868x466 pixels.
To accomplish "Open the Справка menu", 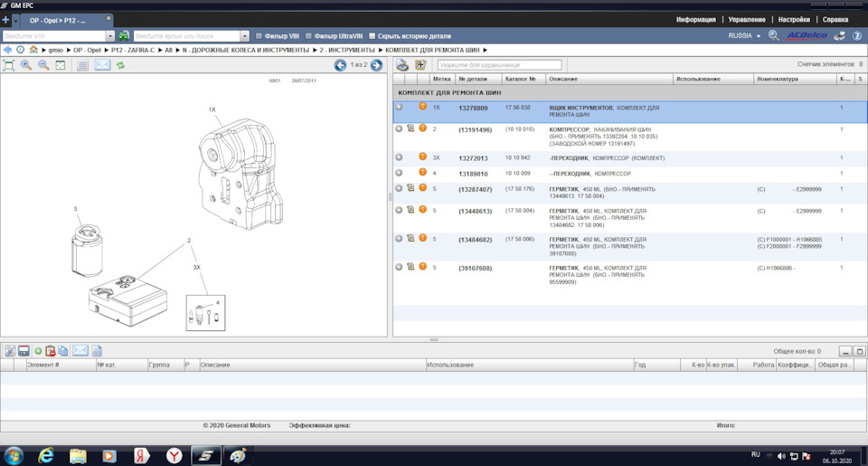I will (835, 19).
